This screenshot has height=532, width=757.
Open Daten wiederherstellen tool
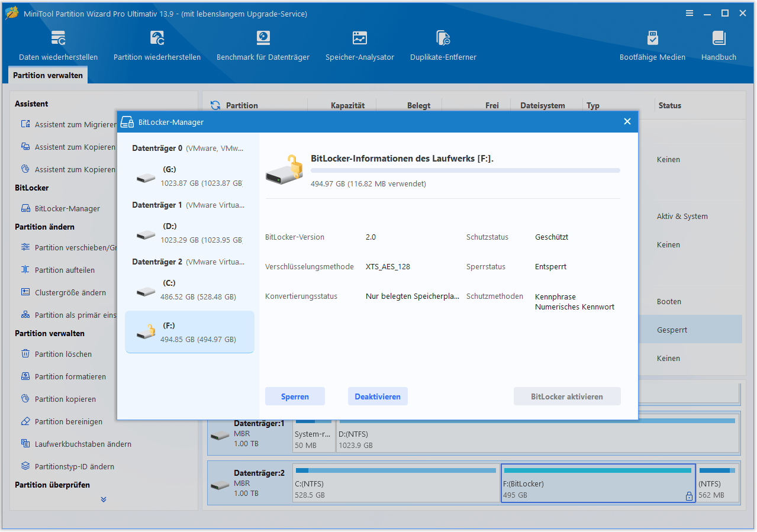click(58, 46)
